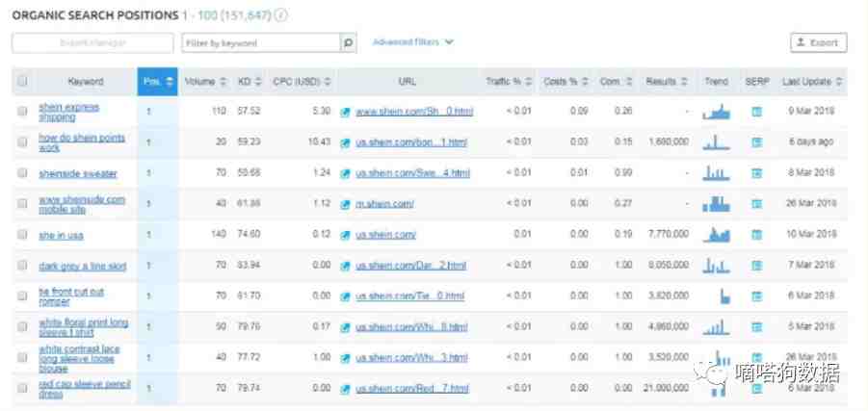868x411 pixels.
Task: Open external link icon for sheinside sweater row
Action: coord(346,173)
